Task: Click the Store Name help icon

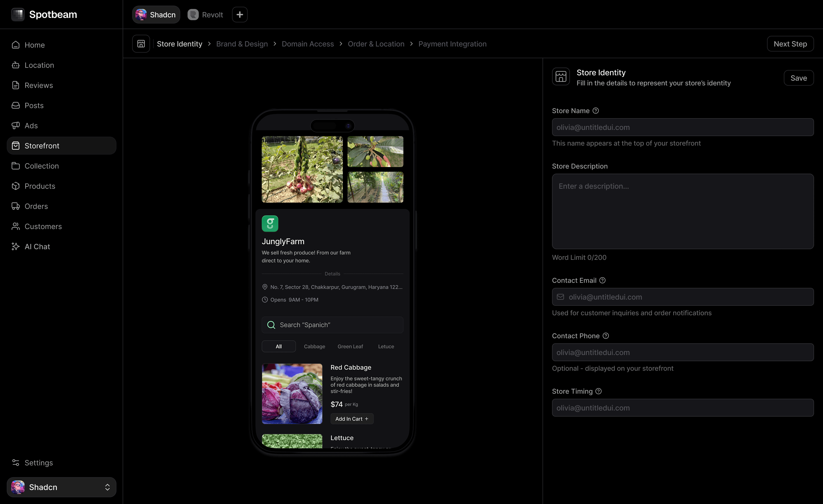Action: [595, 111]
